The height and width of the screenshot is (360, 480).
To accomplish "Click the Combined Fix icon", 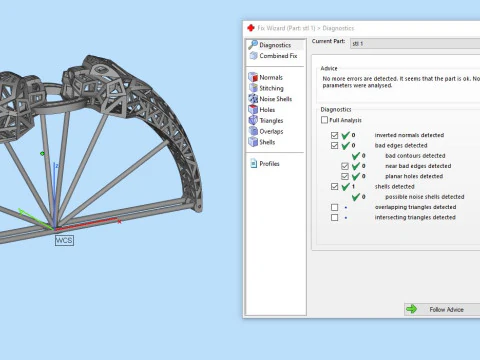I will pyautogui.click(x=253, y=56).
